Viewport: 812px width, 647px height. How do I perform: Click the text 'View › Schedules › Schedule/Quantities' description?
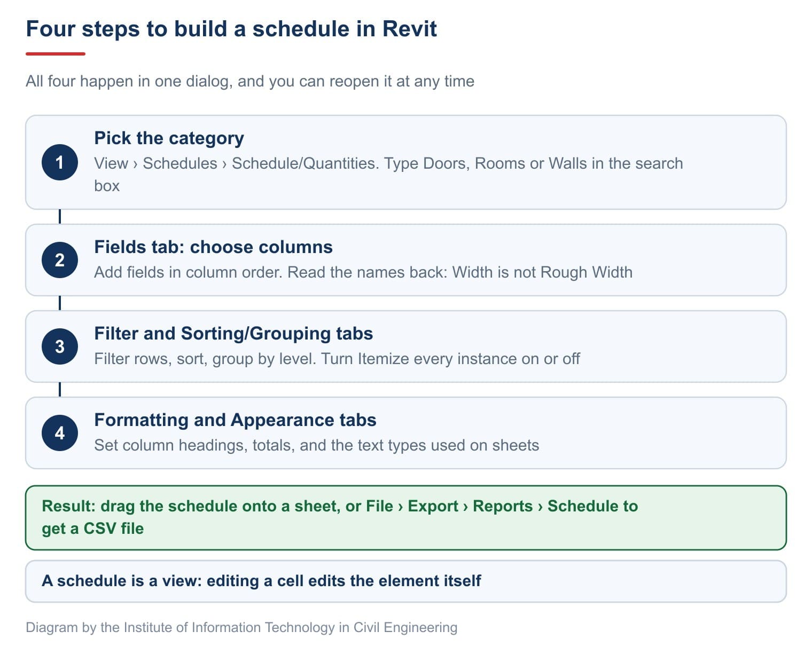click(388, 175)
